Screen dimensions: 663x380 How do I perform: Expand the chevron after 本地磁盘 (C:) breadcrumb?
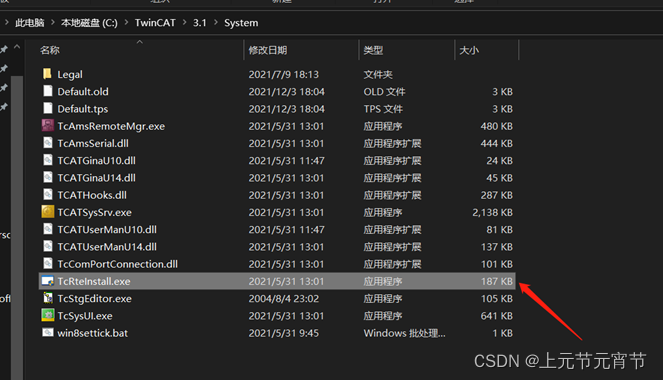pos(126,22)
